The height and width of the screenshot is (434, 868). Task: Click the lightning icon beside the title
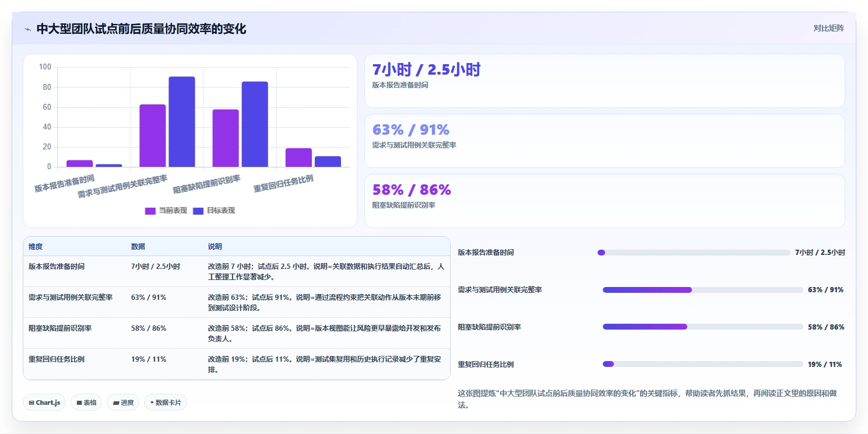(x=27, y=29)
